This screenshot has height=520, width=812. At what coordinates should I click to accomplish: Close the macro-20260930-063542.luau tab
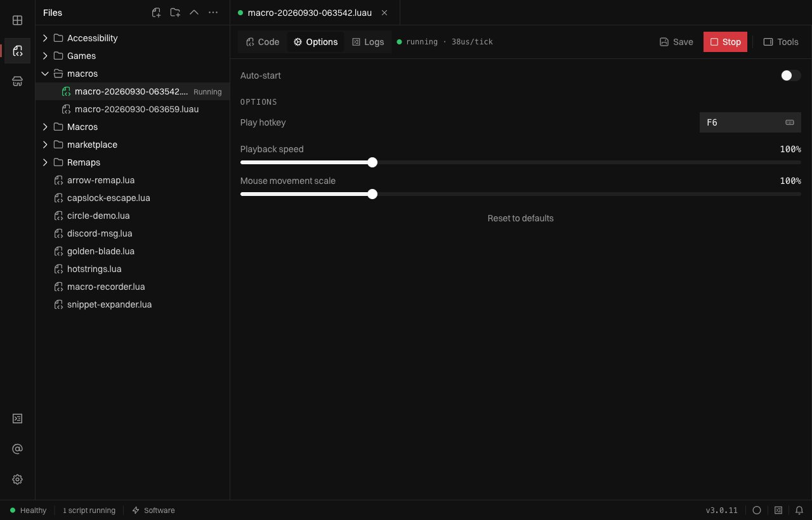[x=384, y=13]
